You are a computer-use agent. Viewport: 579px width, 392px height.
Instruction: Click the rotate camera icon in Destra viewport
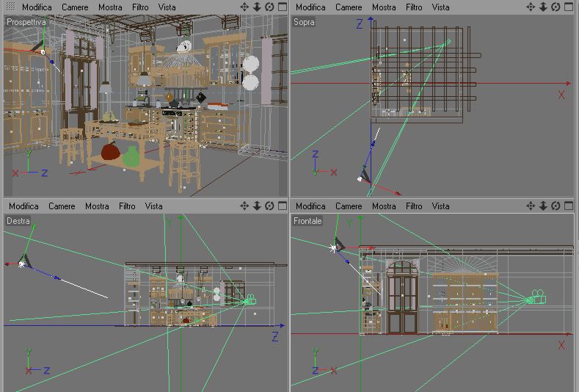269,206
